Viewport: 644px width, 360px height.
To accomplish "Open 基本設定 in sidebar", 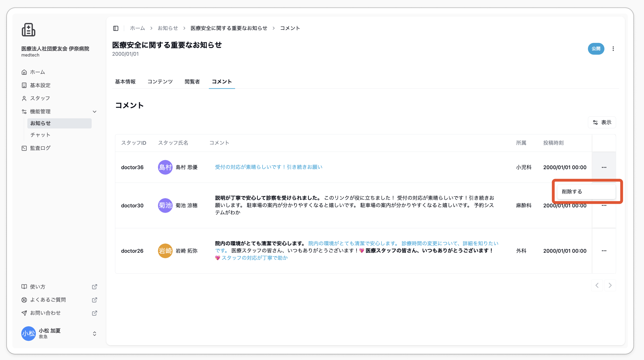I will [x=40, y=85].
